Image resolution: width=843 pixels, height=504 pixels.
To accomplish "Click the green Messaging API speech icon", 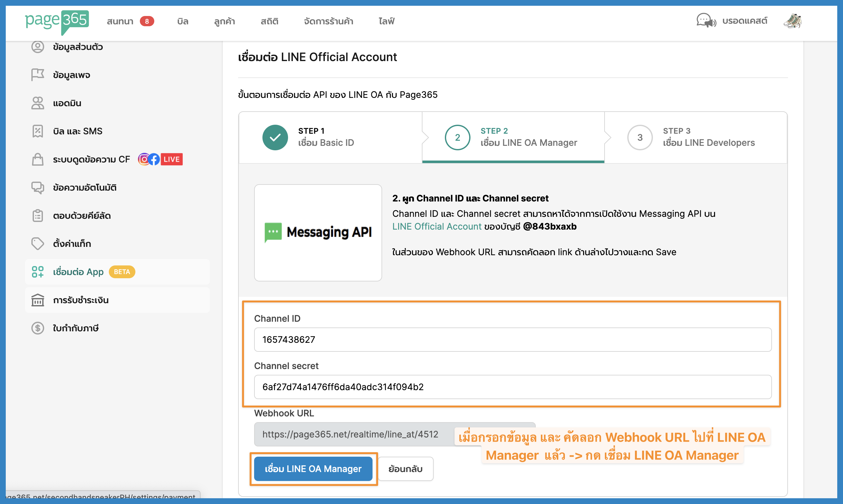I will pos(273,232).
